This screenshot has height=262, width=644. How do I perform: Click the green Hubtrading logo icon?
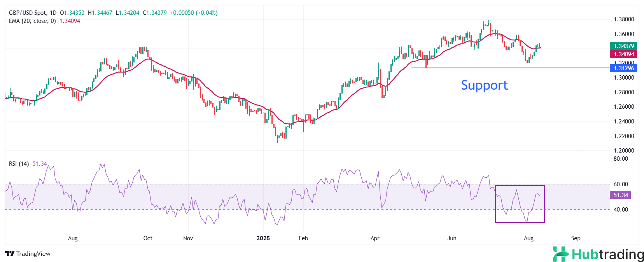point(561,254)
